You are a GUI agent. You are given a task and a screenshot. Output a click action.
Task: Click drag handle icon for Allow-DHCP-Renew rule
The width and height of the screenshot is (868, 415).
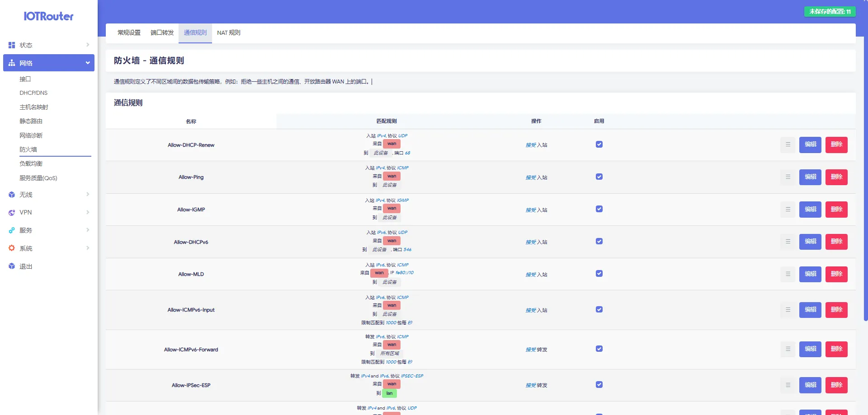tap(788, 145)
